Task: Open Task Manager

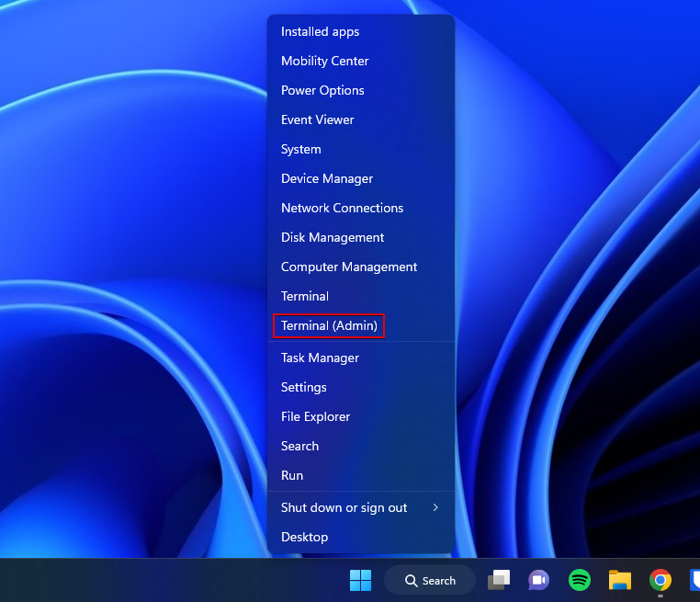Action: click(x=361, y=358)
